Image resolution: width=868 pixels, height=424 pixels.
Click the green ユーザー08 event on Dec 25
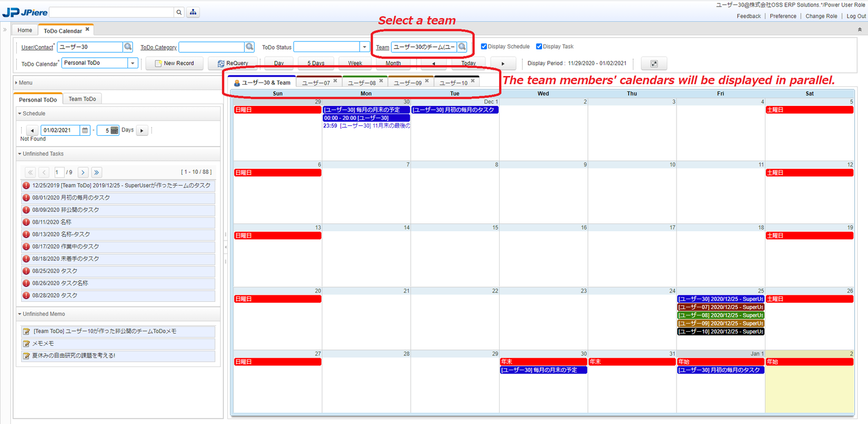[x=720, y=315]
